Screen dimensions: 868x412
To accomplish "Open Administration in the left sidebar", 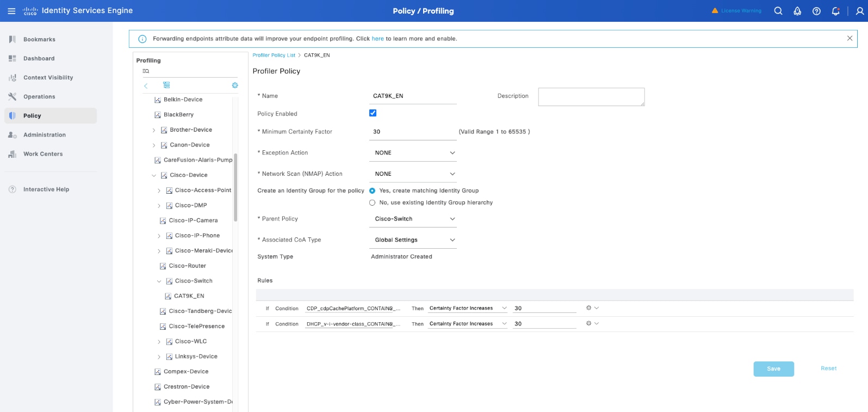I will coord(45,135).
